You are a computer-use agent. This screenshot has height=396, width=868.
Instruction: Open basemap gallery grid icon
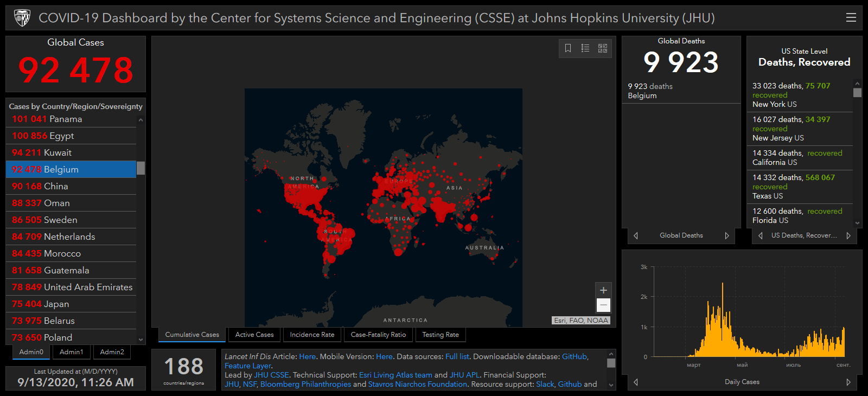(x=603, y=48)
